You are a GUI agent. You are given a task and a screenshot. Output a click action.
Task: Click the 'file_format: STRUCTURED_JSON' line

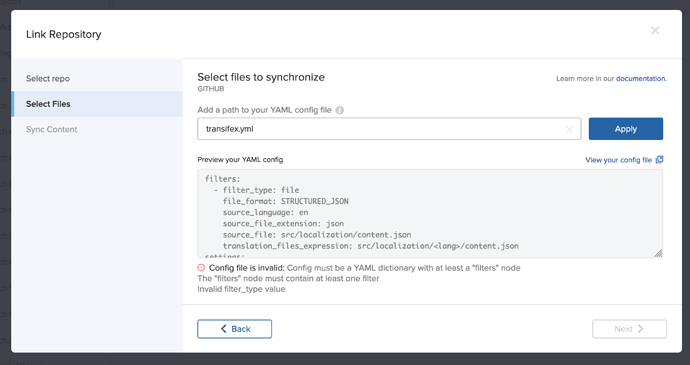(286, 201)
